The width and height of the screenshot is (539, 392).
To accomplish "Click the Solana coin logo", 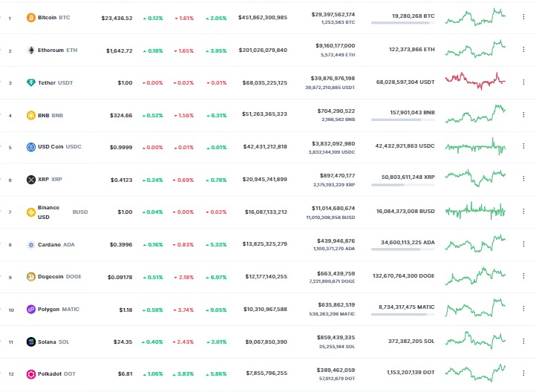I will (x=31, y=342).
